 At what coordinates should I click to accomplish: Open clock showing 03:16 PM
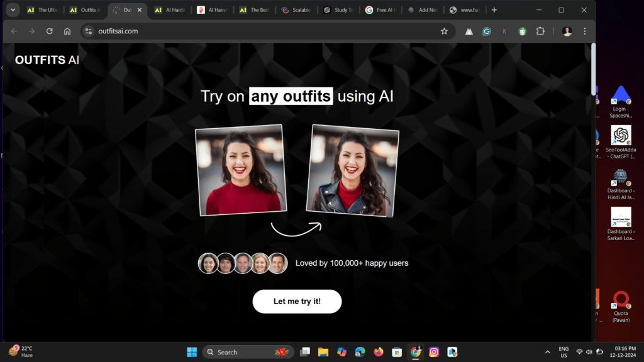[x=623, y=352]
